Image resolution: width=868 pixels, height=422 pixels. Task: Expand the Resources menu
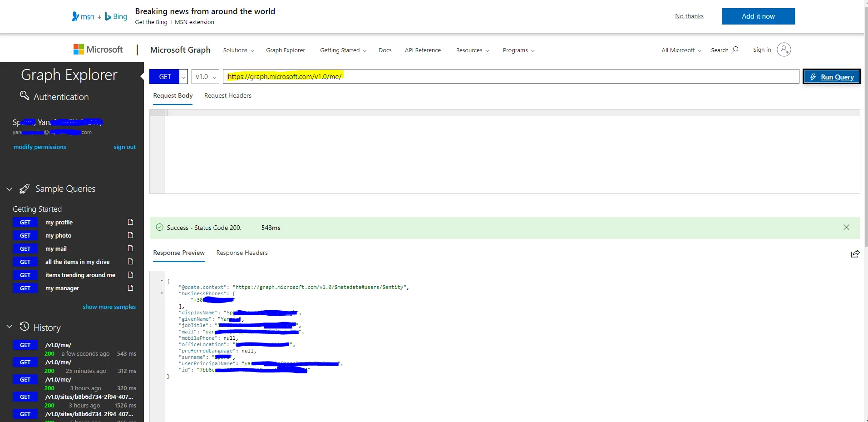tap(473, 50)
